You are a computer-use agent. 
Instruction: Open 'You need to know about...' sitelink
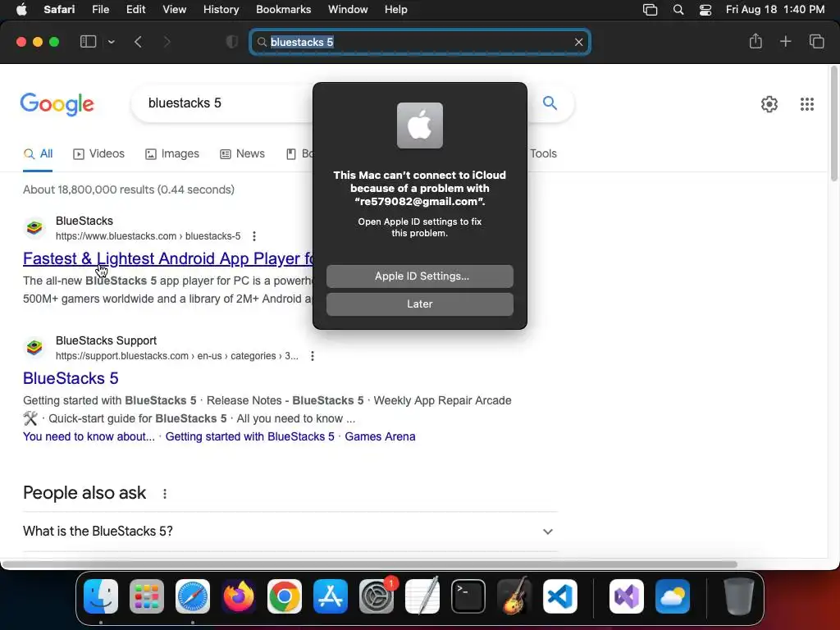click(89, 436)
